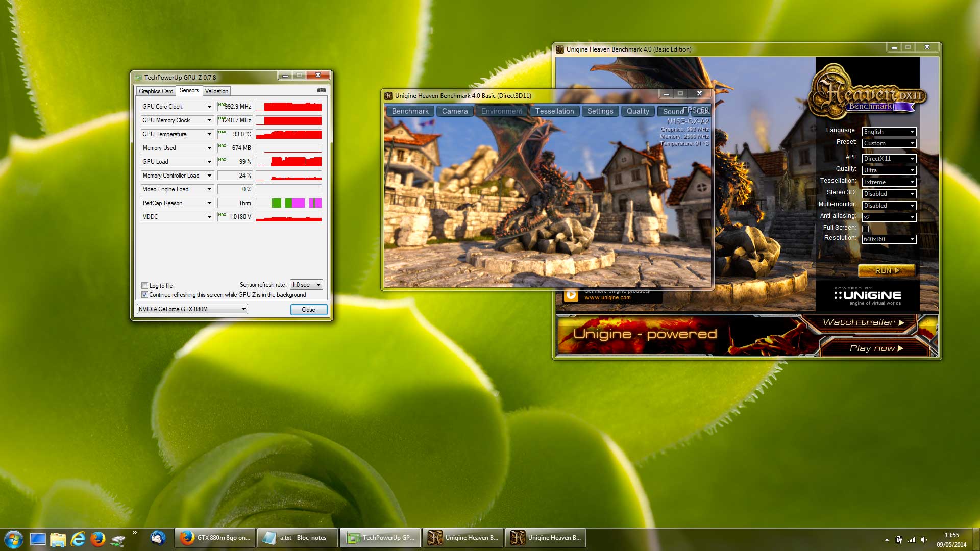The width and height of the screenshot is (980, 551).
Task: Launch Firefox from quick launch
Action: [x=97, y=539]
